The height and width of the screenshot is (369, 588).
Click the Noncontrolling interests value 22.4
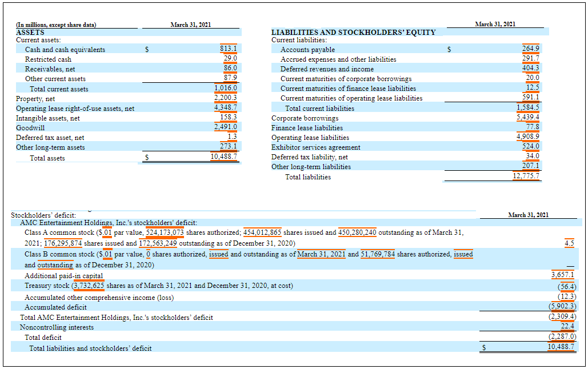tap(567, 327)
